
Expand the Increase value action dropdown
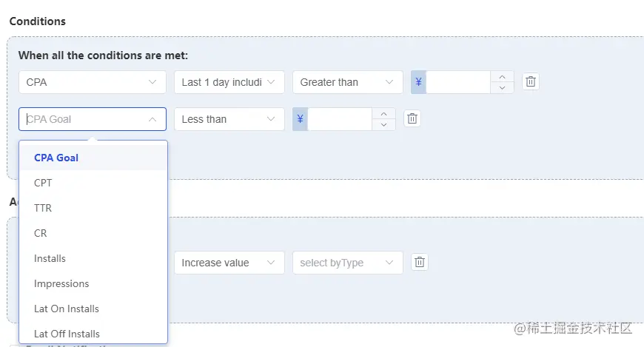(x=229, y=263)
